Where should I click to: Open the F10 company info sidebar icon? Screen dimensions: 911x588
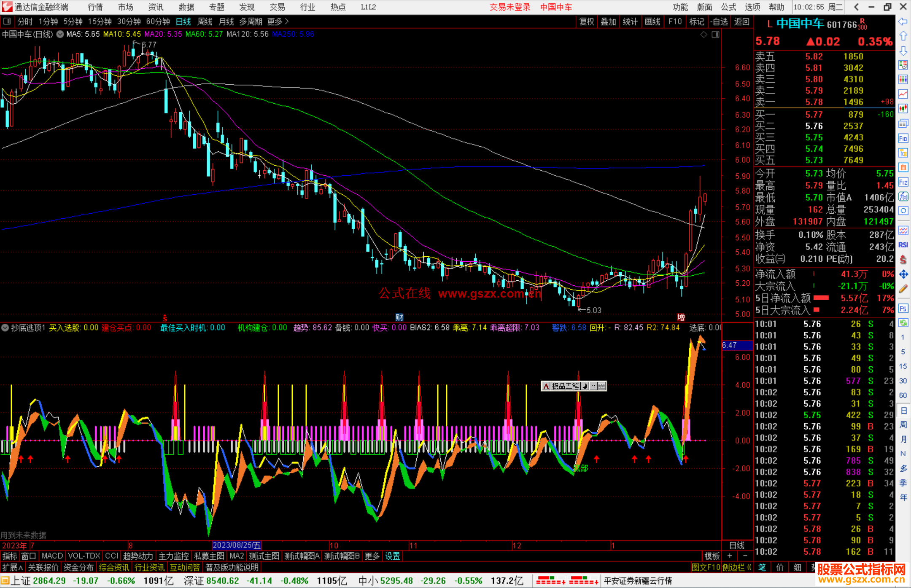pyautogui.click(x=903, y=138)
